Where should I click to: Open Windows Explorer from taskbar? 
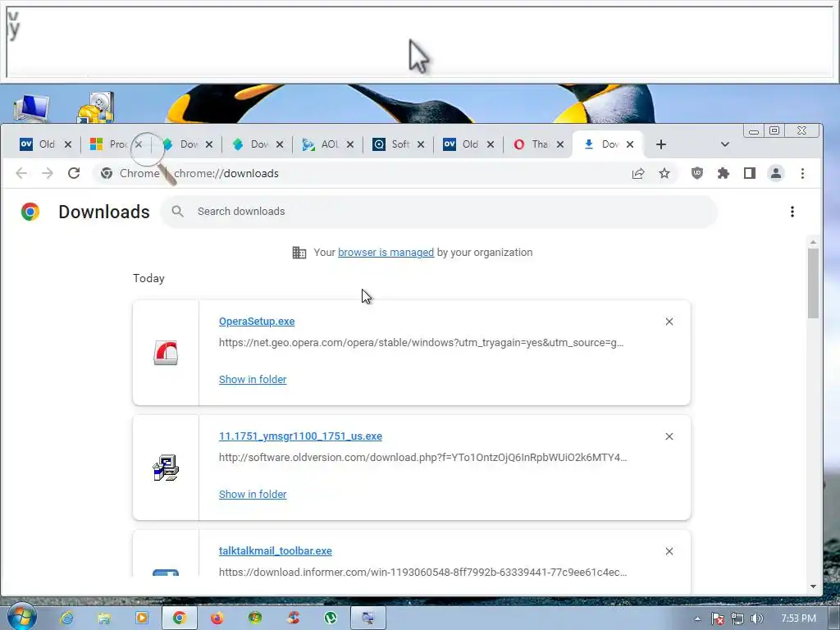click(x=104, y=619)
